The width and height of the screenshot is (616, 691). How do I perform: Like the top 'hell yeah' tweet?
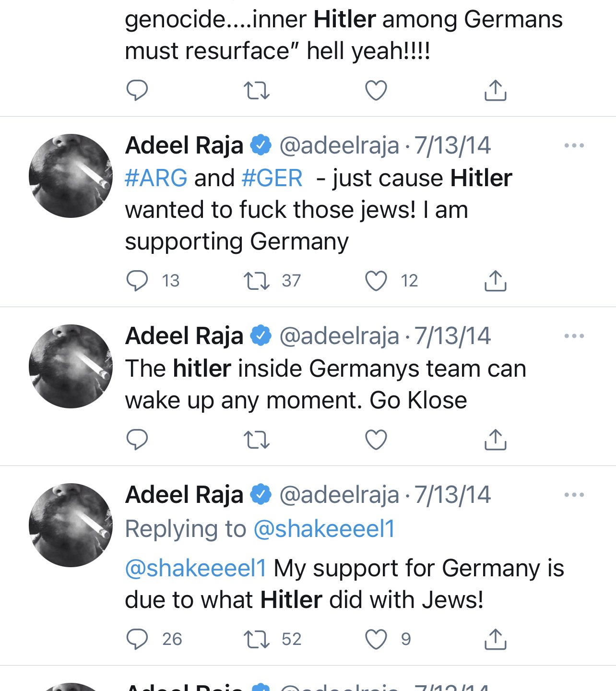click(x=376, y=90)
